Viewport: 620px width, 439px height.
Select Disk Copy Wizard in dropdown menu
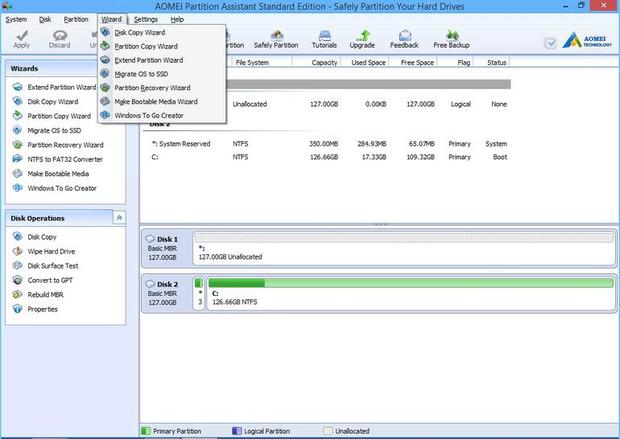pyautogui.click(x=144, y=31)
